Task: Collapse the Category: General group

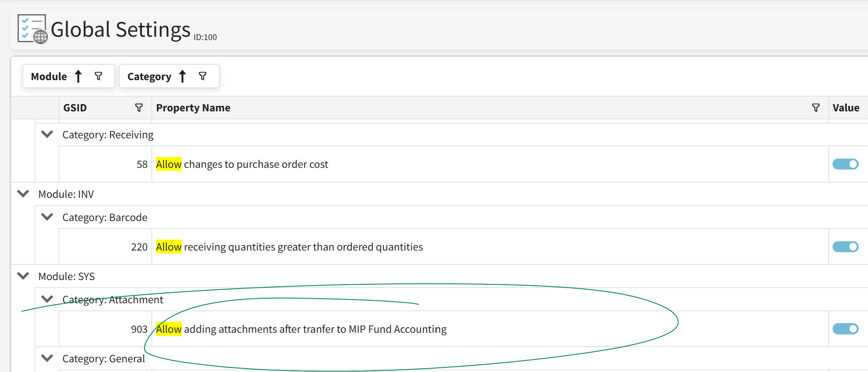Action: pos(47,359)
